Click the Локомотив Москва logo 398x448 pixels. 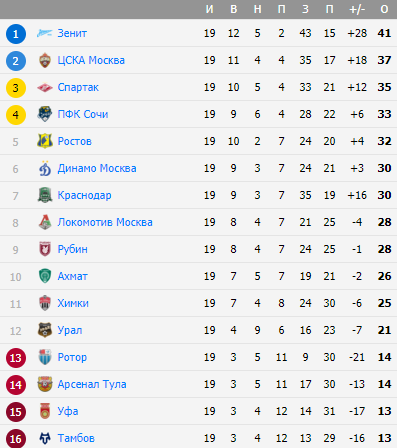tap(45, 222)
